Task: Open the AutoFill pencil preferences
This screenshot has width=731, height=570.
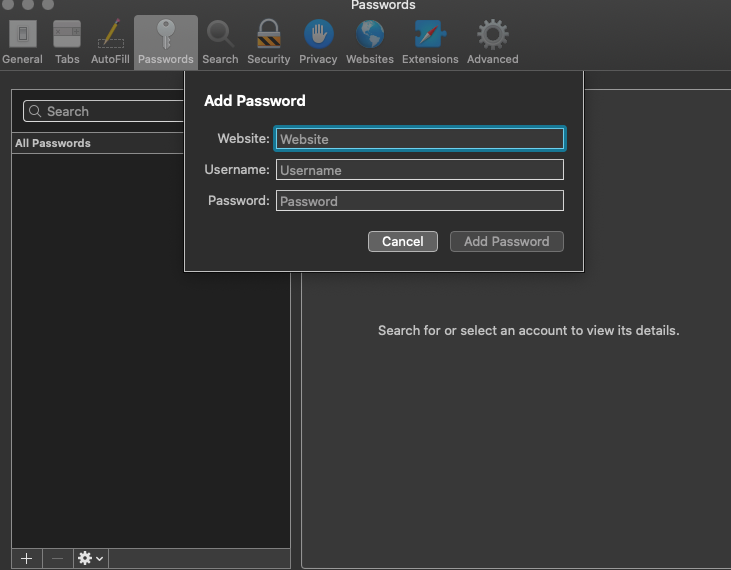Action: [x=110, y=42]
